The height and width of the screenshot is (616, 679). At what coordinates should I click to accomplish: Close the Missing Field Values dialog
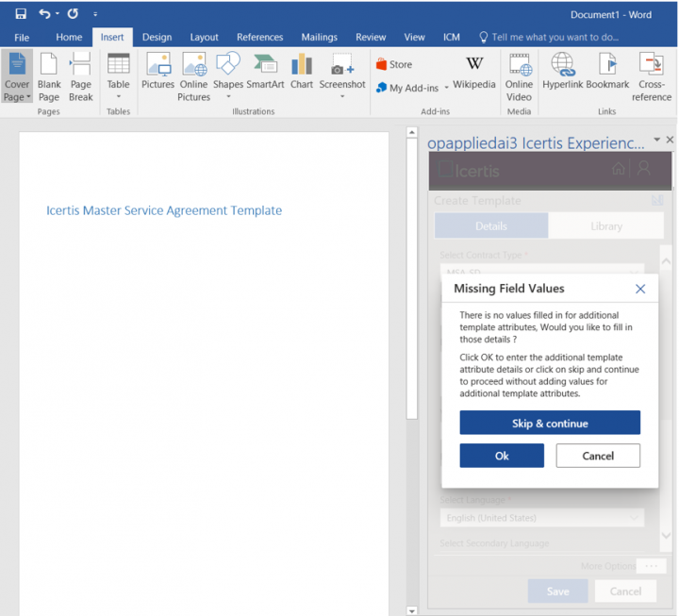click(x=640, y=289)
